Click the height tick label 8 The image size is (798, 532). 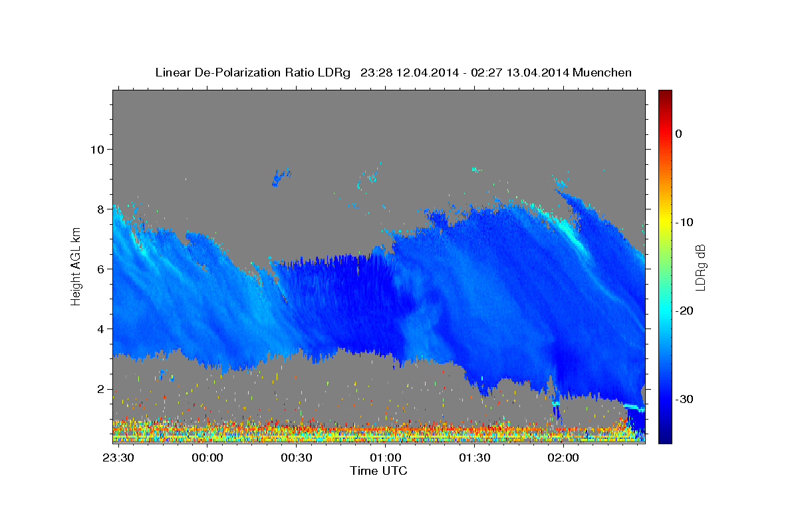[100, 209]
